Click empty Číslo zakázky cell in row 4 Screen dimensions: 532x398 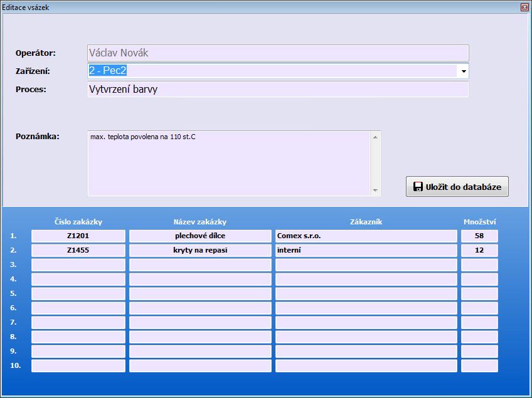[78, 280]
